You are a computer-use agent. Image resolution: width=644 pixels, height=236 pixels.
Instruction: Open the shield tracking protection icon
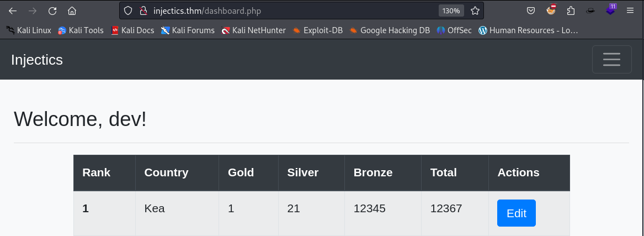tap(128, 11)
